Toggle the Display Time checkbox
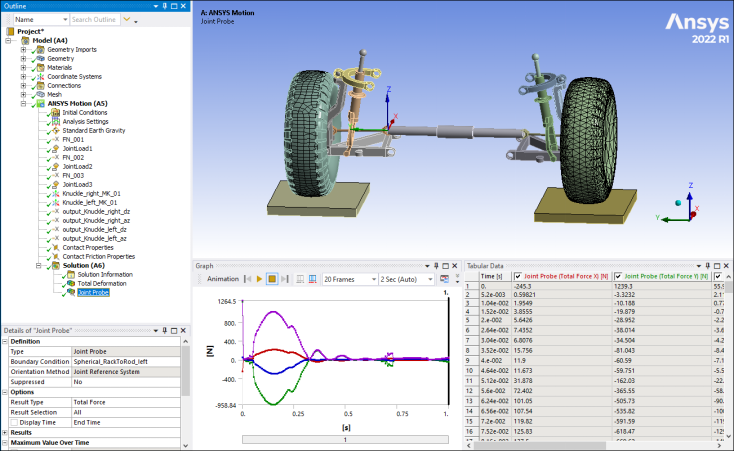This screenshot has width=734, height=452. (x=14, y=423)
